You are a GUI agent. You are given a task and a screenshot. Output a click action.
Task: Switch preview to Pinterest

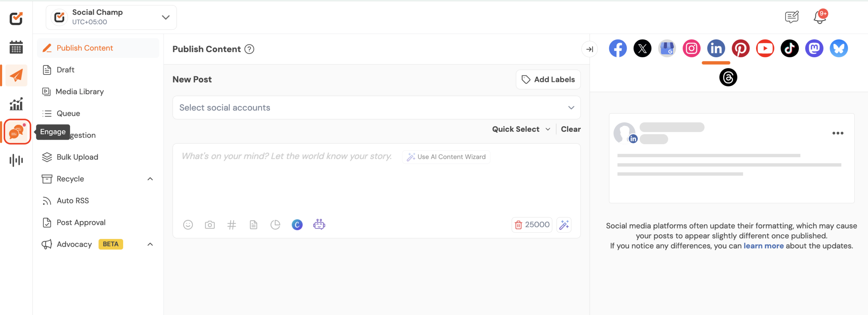(741, 48)
